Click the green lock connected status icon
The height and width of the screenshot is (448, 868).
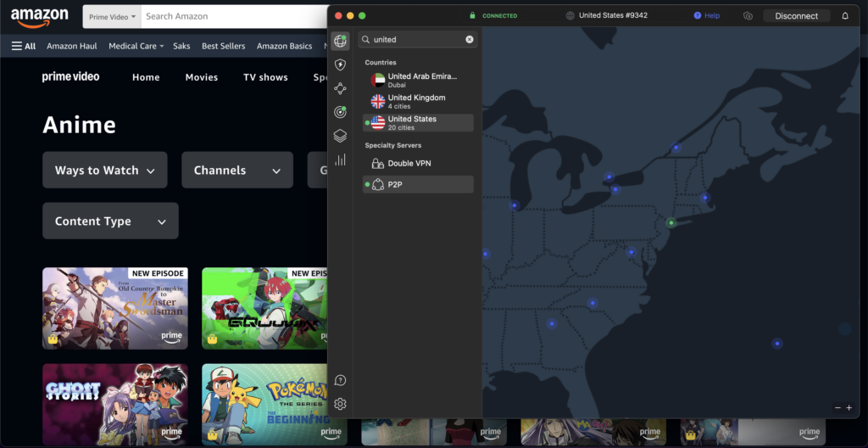coord(472,15)
